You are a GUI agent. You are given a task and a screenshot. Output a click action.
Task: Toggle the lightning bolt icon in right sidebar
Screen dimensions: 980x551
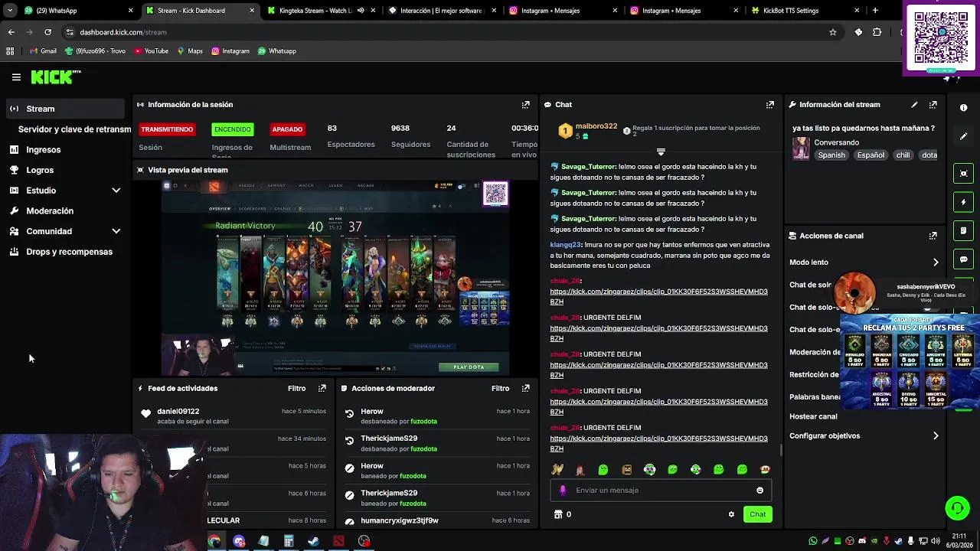tap(964, 202)
